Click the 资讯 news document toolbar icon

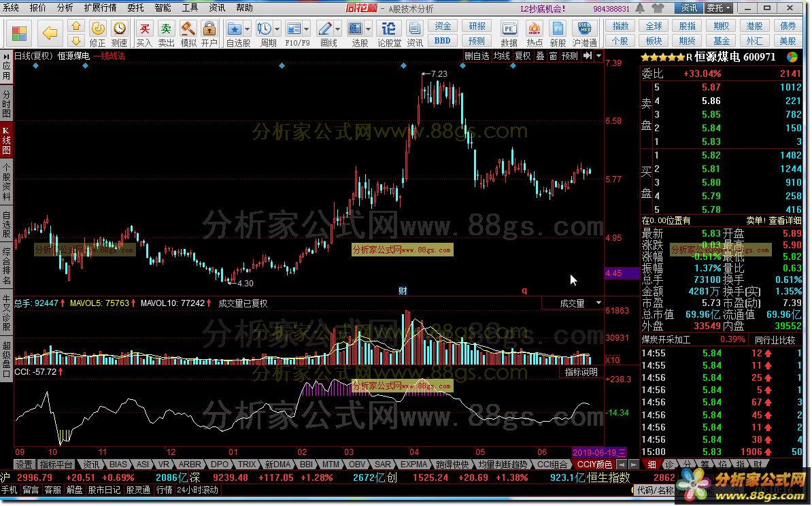pos(415,33)
